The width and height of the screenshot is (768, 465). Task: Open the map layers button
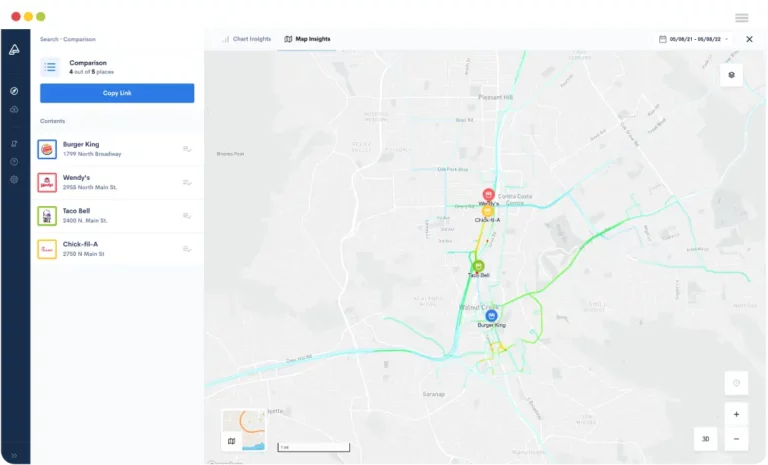731,75
